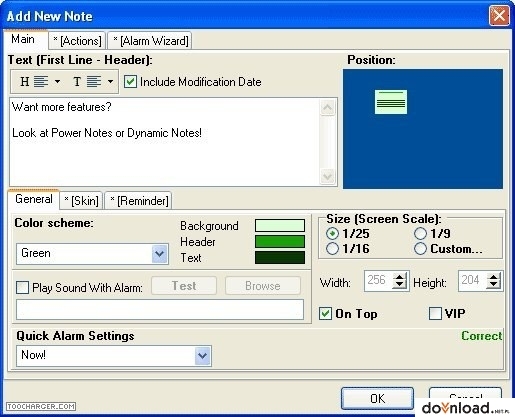Image resolution: width=515 pixels, height=417 pixels.
Task: Expand the Quick Alarm Settings Now! dropdown
Action: [x=203, y=356]
